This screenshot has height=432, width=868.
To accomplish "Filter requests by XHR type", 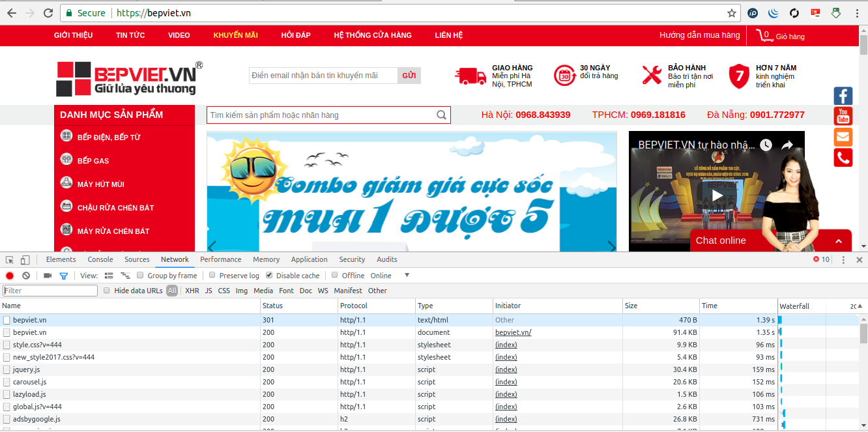I will 192,291.
